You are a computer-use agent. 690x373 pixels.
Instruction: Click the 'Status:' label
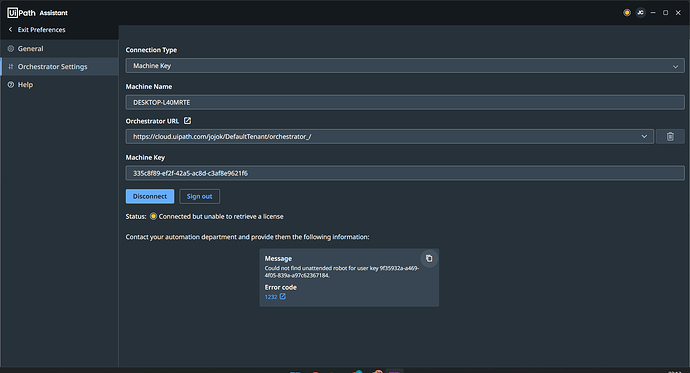[x=136, y=216]
